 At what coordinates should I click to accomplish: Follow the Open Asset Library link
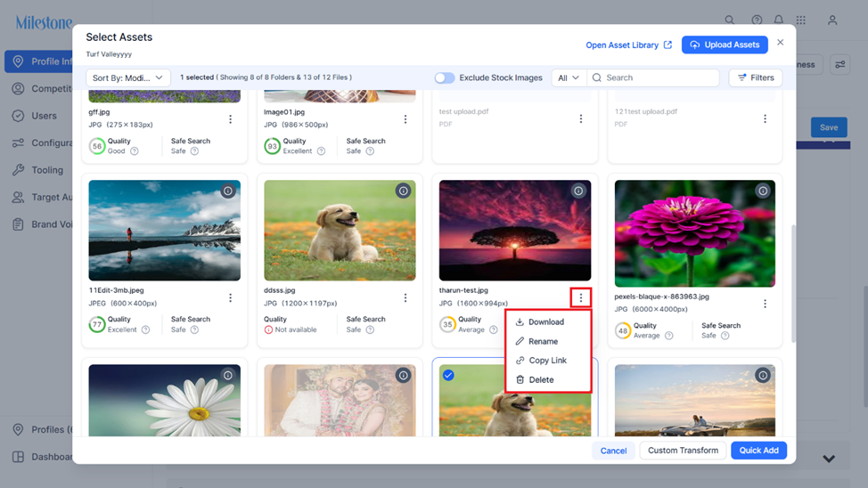pos(629,45)
